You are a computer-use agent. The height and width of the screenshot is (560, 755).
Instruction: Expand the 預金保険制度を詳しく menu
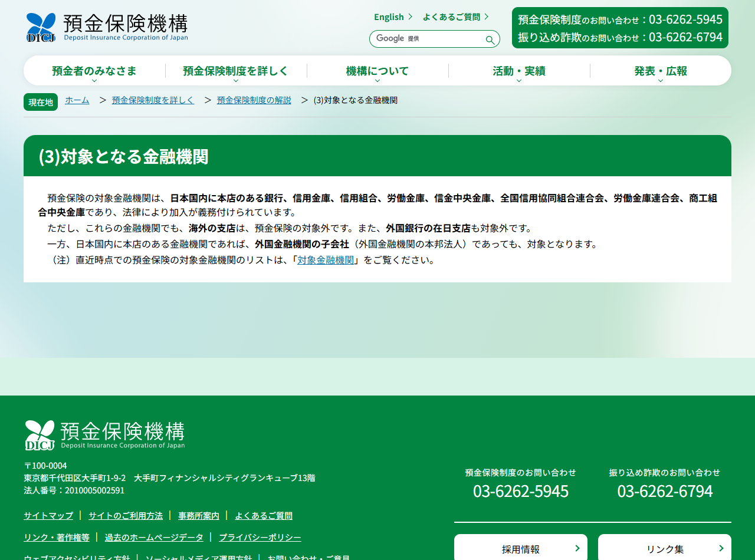coord(236,71)
